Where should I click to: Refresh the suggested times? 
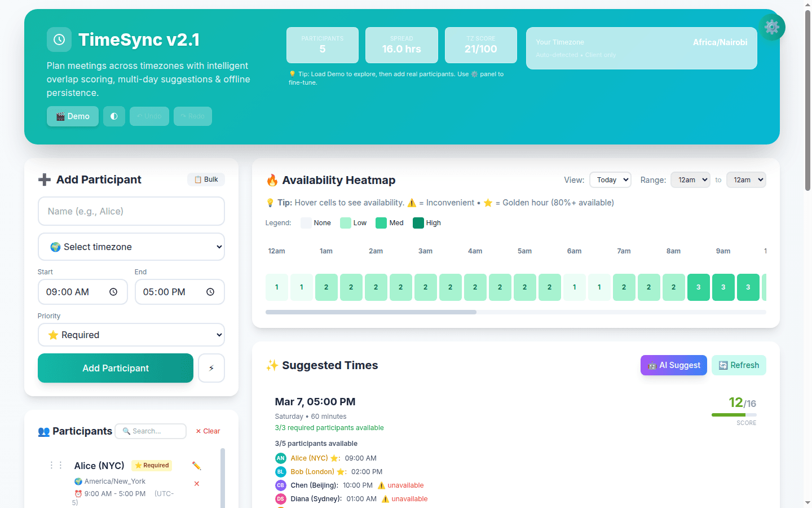739,365
